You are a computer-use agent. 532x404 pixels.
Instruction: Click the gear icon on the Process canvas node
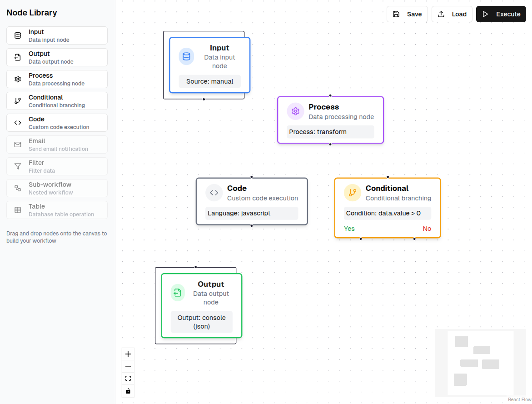click(295, 111)
